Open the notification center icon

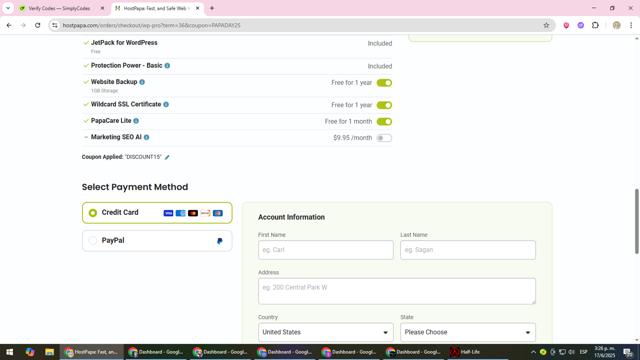pyautogui.click(x=628, y=352)
